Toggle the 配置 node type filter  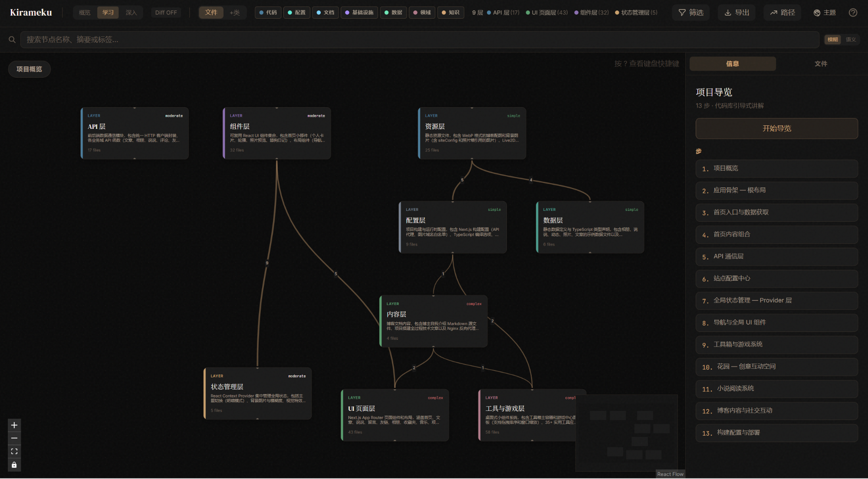[296, 13]
